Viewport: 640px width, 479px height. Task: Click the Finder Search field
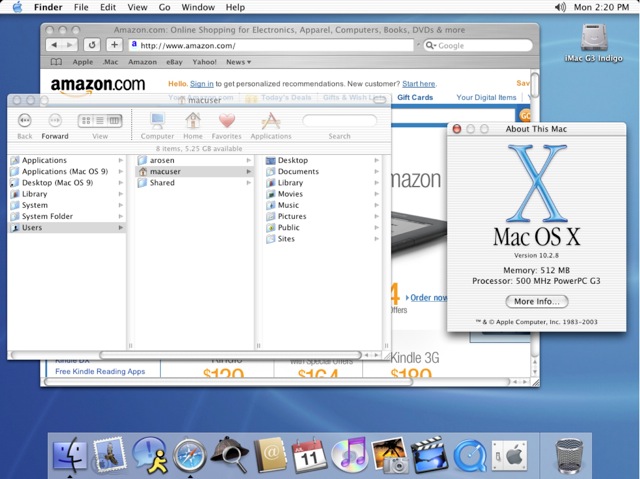coord(339,121)
